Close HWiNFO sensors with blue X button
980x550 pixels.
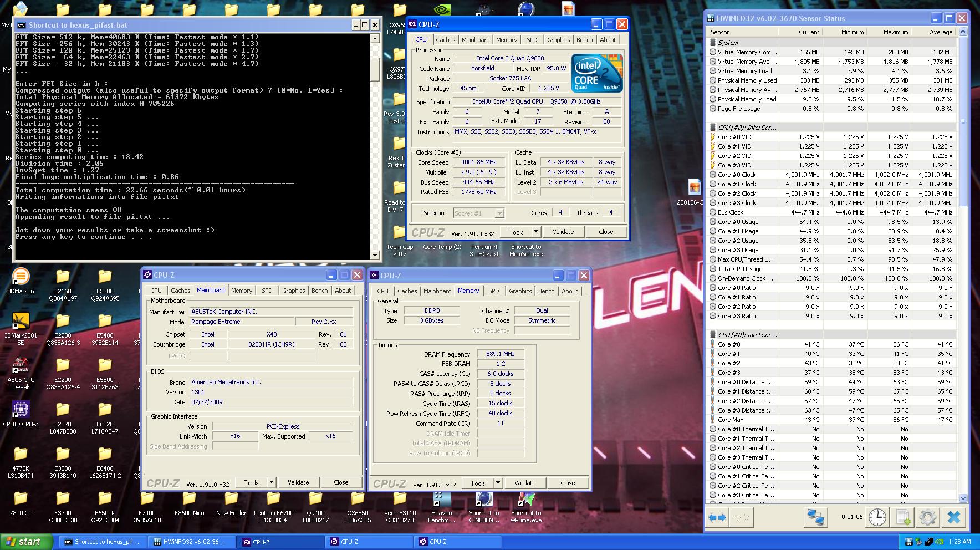[953, 517]
